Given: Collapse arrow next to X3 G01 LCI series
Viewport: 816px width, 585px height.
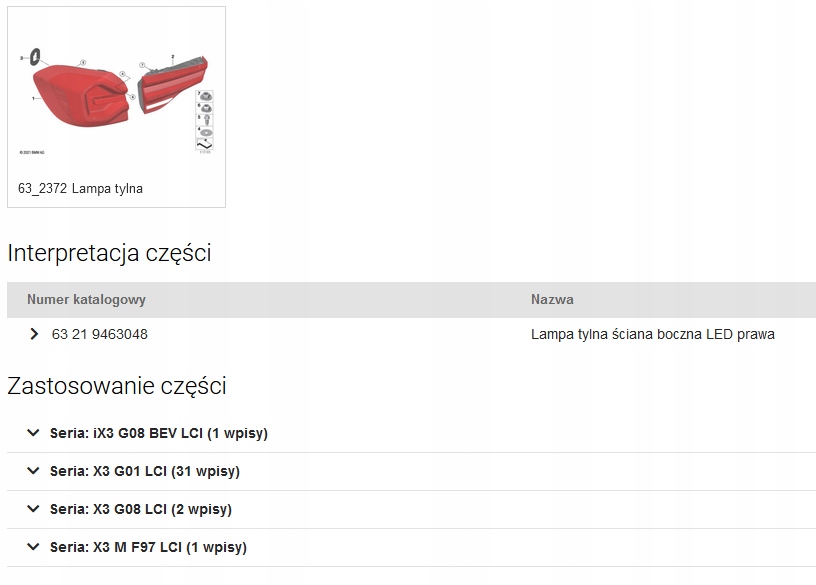Looking at the screenshot, I should [x=34, y=471].
